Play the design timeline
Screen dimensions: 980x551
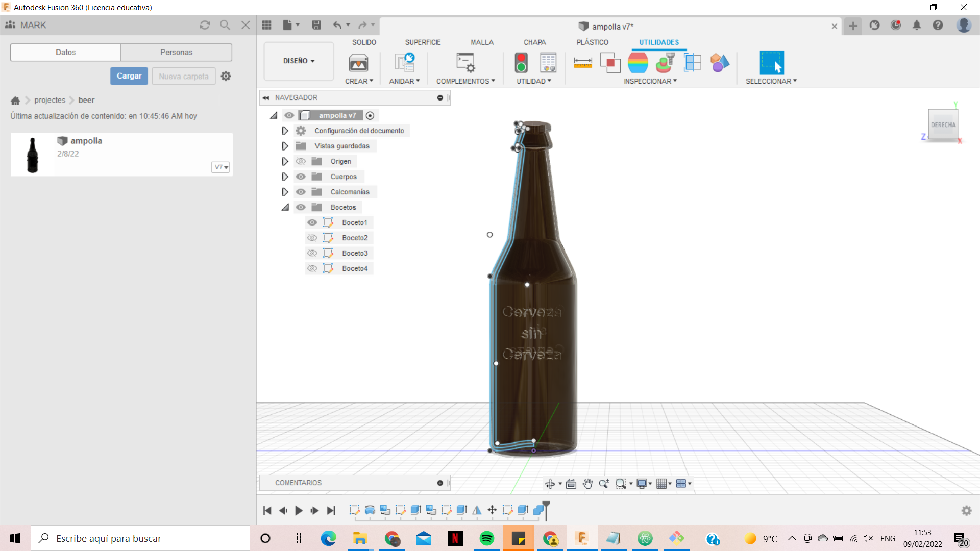pos(299,510)
